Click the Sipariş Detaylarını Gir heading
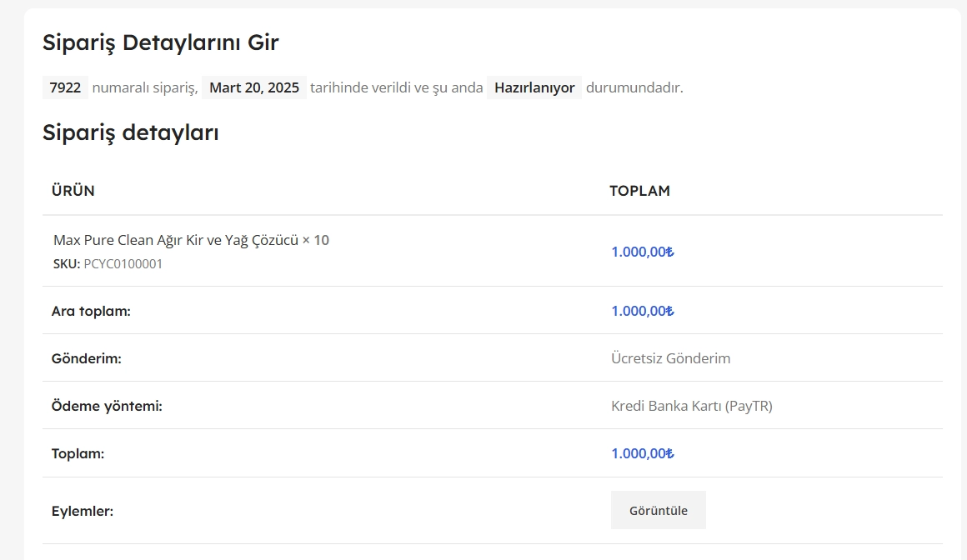 pyautogui.click(x=160, y=43)
